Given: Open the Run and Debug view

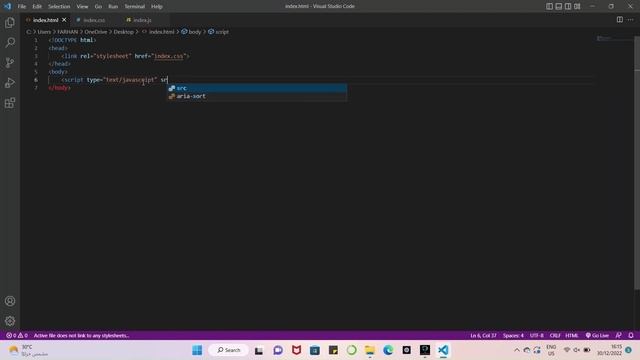Looking at the screenshot, I should (10, 83).
